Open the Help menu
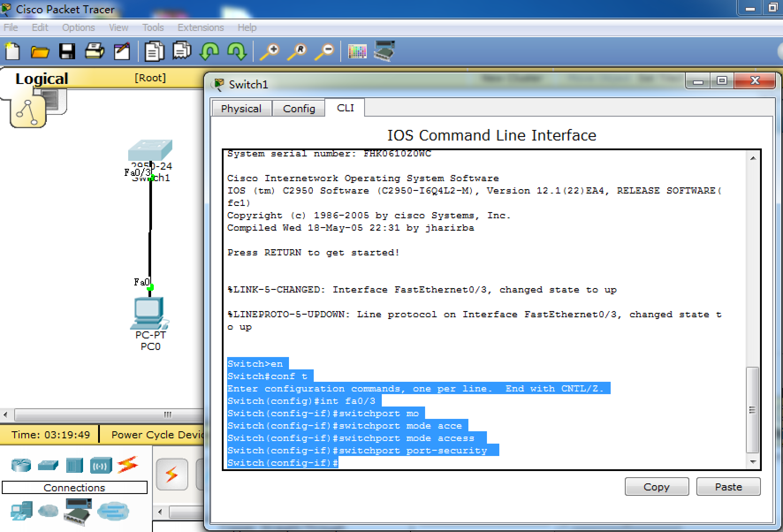Image resolution: width=783 pixels, height=532 pixels. [x=247, y=27]
